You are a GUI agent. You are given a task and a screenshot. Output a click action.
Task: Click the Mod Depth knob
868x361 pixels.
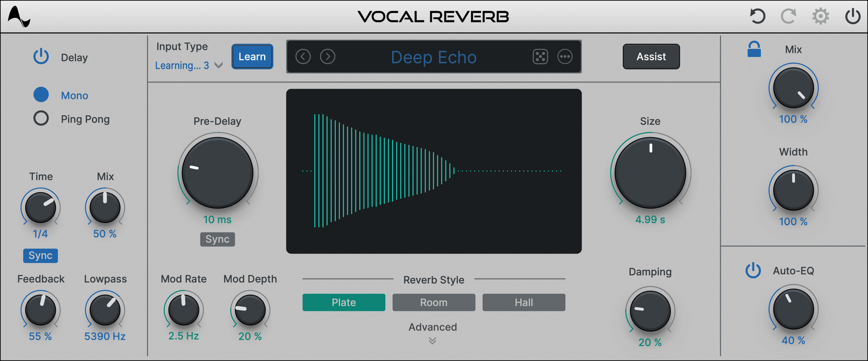click(250, 310)
